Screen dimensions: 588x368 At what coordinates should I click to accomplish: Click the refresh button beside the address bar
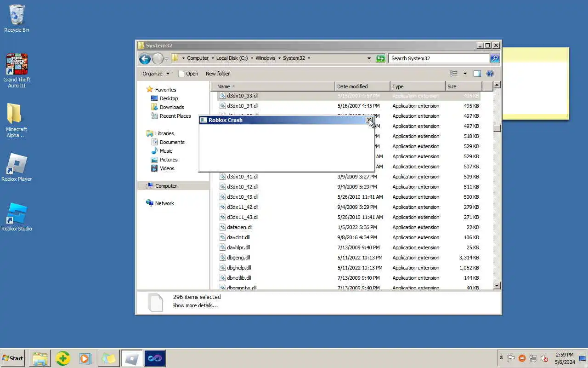[380, 58]
